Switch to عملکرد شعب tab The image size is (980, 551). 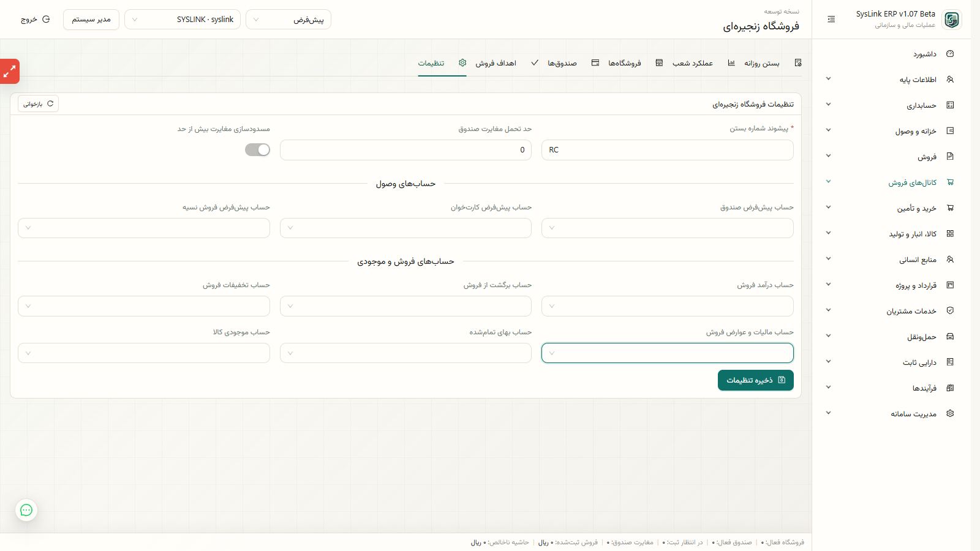(703, 63)
